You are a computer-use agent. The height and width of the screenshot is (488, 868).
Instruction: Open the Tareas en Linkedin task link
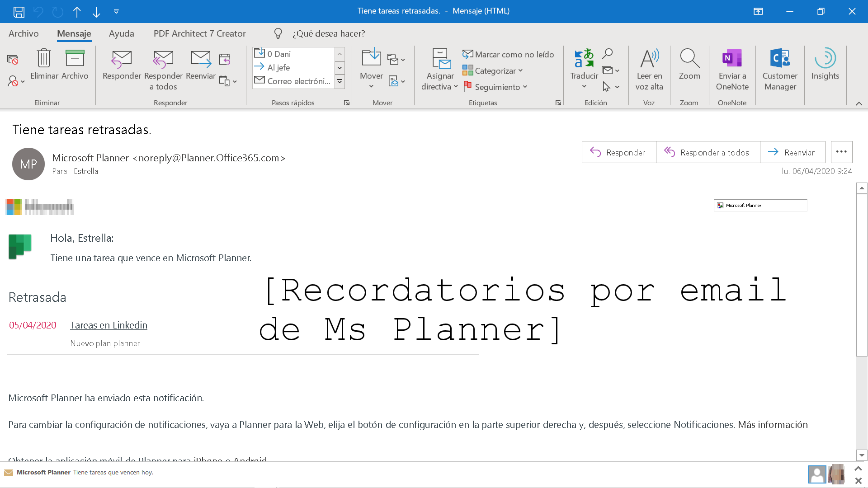click(108, 325)
